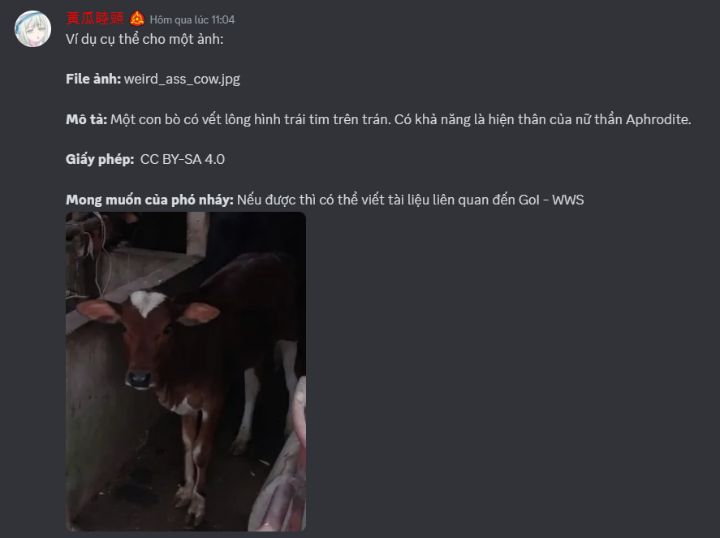Click the white heart mark on cow's forehead
This screenshot has width=720, height=538.
pyautogui.click(x=147, y=303)
